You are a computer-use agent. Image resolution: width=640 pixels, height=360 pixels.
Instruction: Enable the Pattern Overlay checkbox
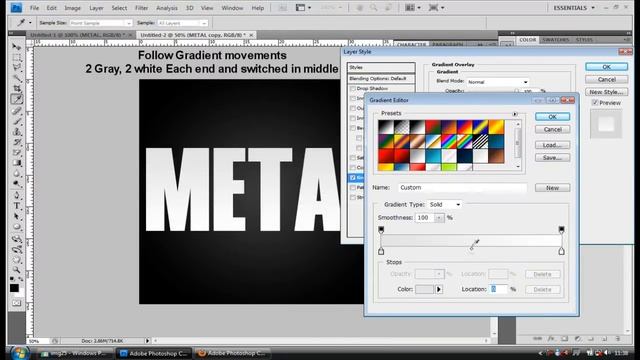click(x=353, y=187)
